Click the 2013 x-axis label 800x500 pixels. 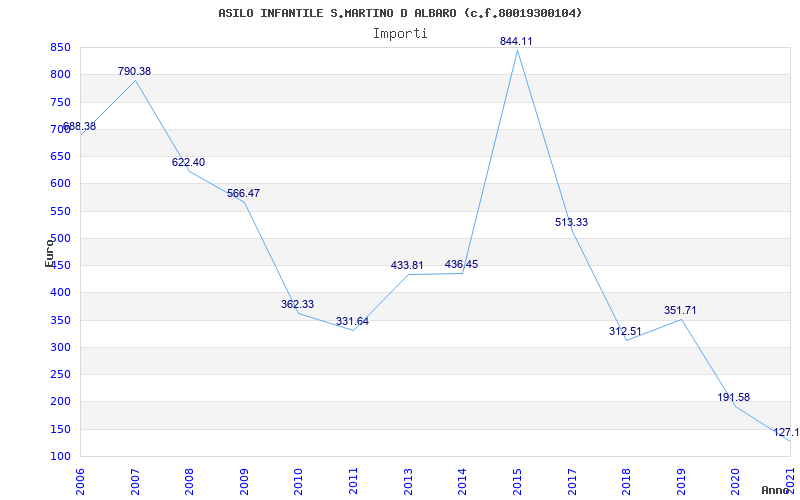click(408, 481)
